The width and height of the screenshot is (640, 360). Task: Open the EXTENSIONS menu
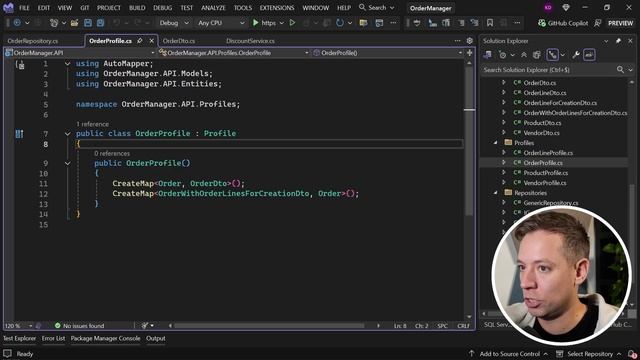click(x=277, y=8)
